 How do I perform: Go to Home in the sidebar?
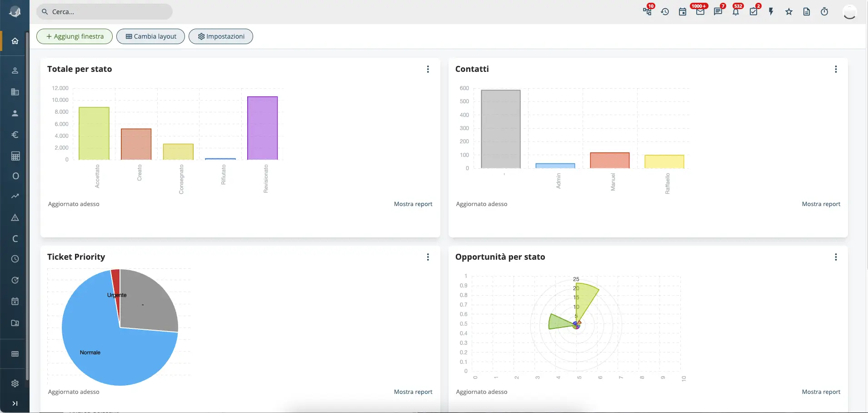tap(15, 41)
